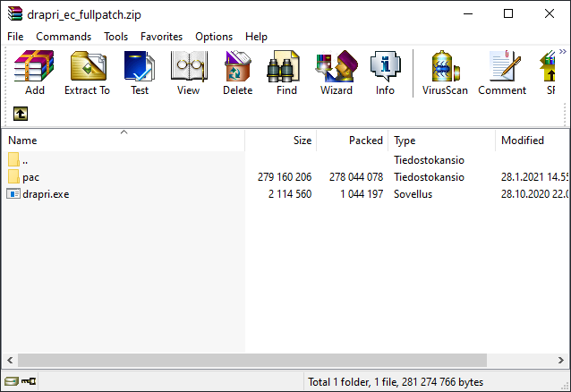Viewport: 571px width, 392px height.
Task: Open the Favorites menu
Action: pos(161,37)
